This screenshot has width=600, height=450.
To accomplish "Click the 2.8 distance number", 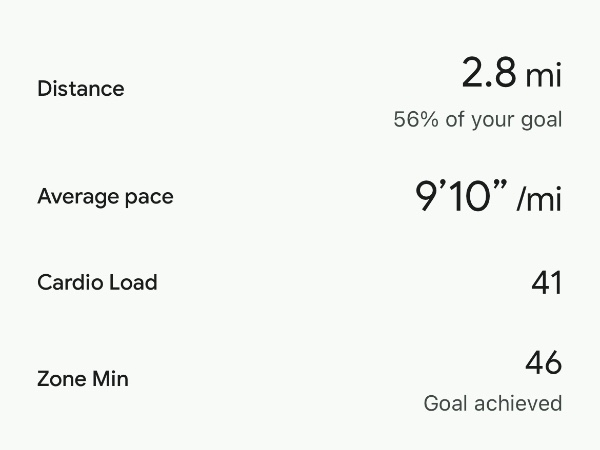I will click(489, 73).
